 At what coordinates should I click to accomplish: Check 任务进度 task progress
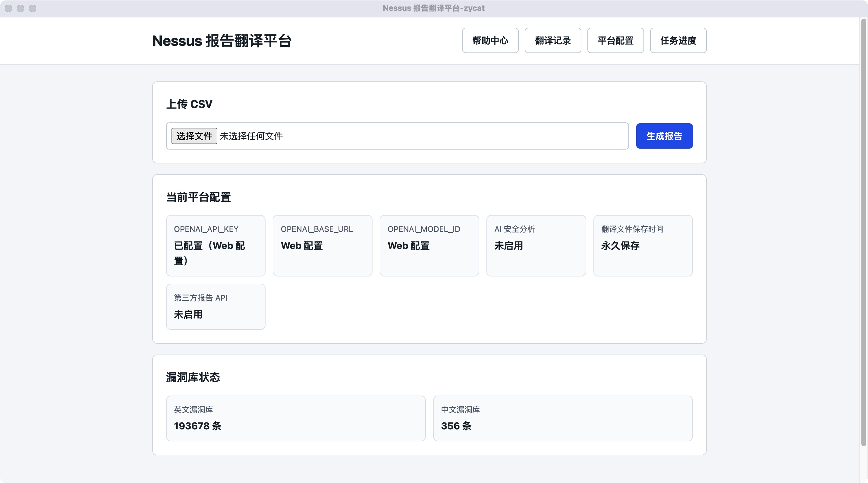pyautogui.click(x=678, y=40)
